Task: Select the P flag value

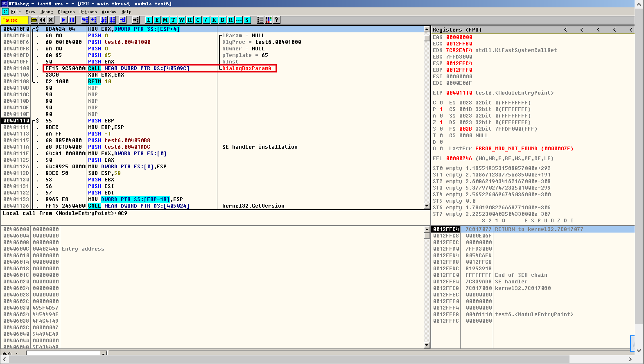Action: pyautogui.click(x=441, y=109)
